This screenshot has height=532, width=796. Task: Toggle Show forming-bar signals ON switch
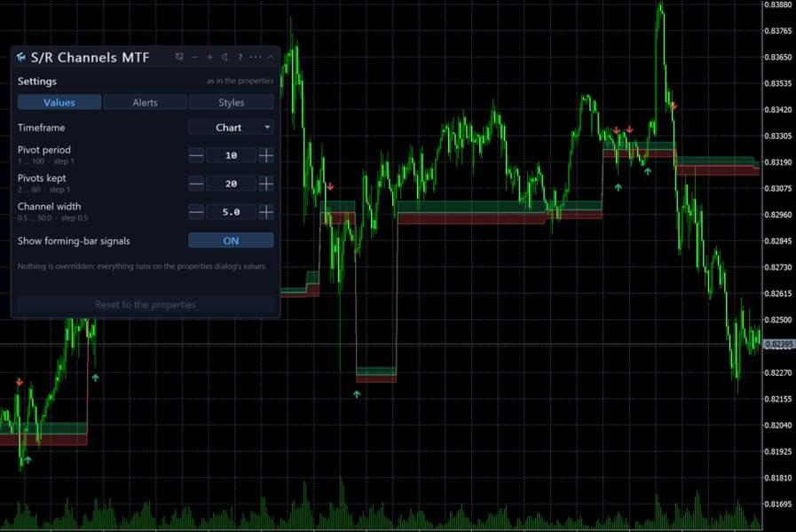(231, 240)
